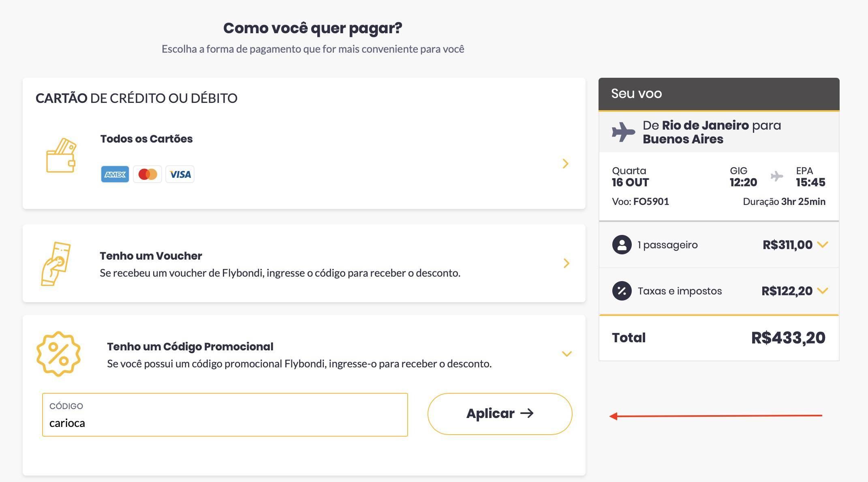868x482 pixels.
Task: Select the Mastercard logo
Action: [148, 174]
